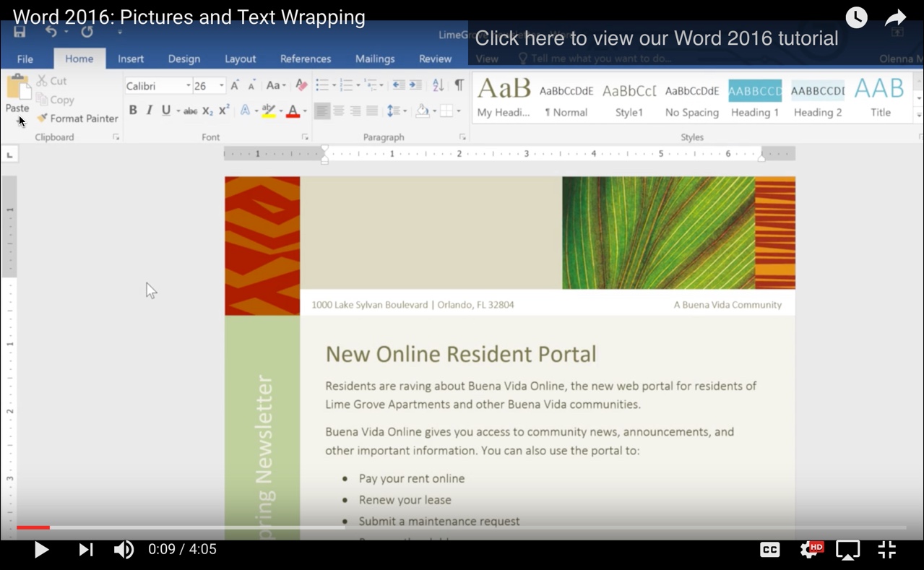This screenshot has width=924, height=570.
Task: Open the Clipboard pane dialog launcher
Action: click(x=116, y=137)
